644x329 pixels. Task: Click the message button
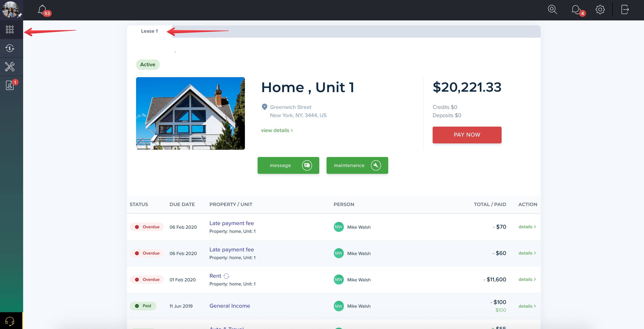pos(288,165)
